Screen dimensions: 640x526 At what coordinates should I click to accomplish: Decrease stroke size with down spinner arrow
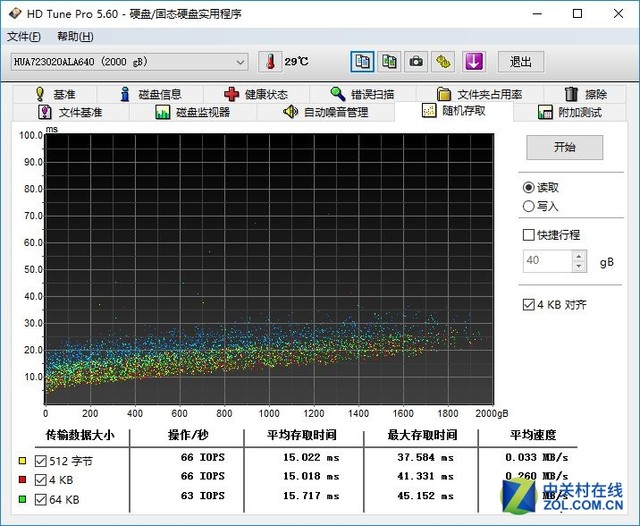click(x=579, y=266)
